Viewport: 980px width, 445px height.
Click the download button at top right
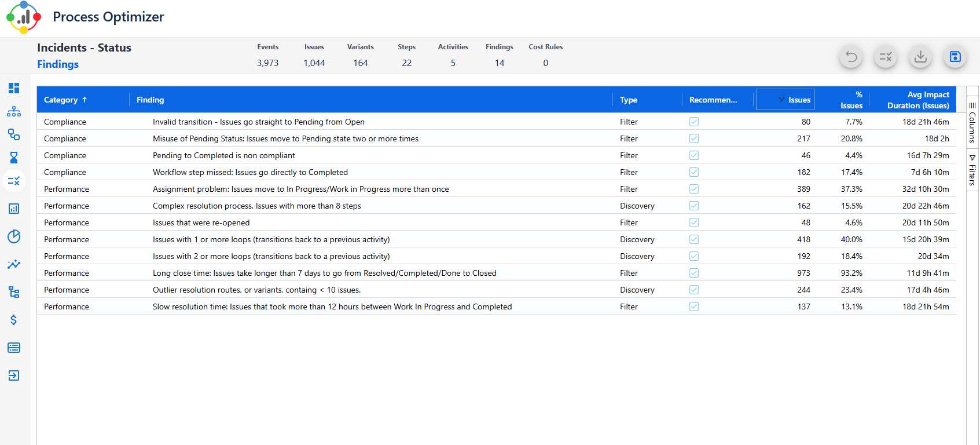click(x=920, y=57)
